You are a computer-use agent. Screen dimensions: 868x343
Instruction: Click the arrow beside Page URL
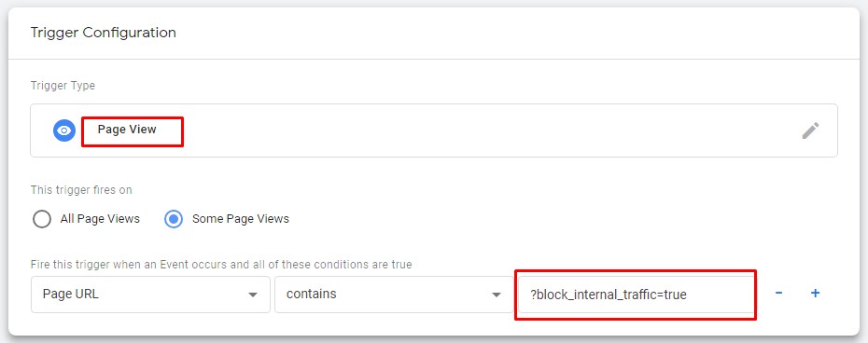[x=253, y=295]
